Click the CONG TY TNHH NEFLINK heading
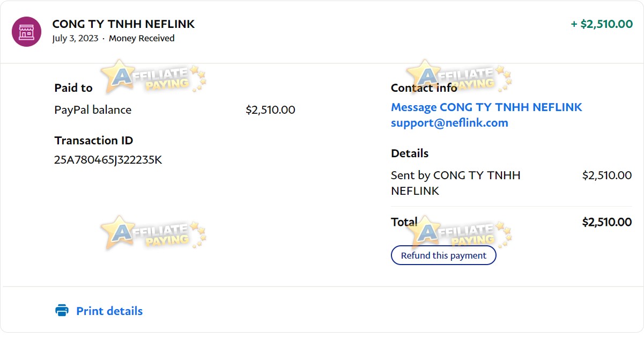The height and width of the screenshot is (337, 644). coord(123,24)
